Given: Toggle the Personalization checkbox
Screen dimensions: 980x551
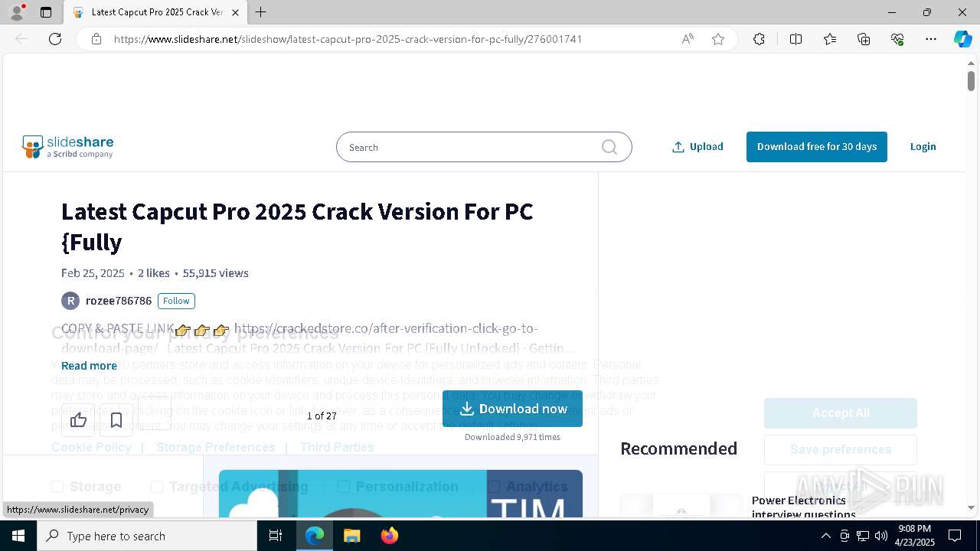Looking at the screenshot, I should [344, 487].
